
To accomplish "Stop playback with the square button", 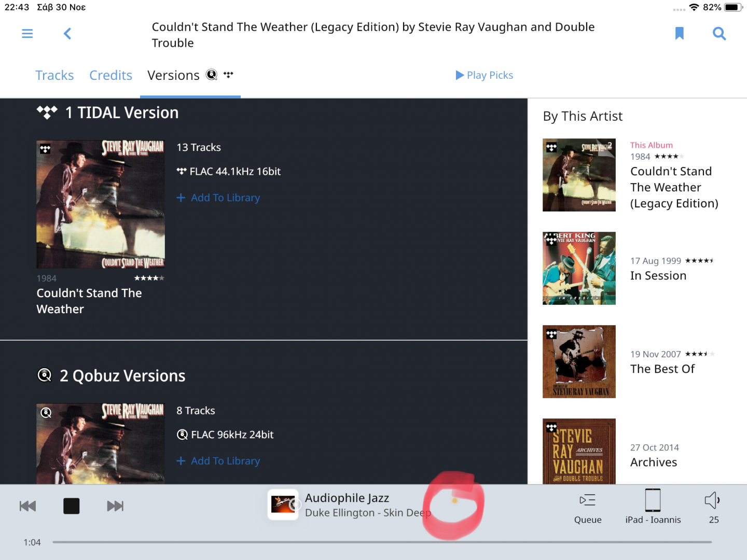I will point(72,506).
